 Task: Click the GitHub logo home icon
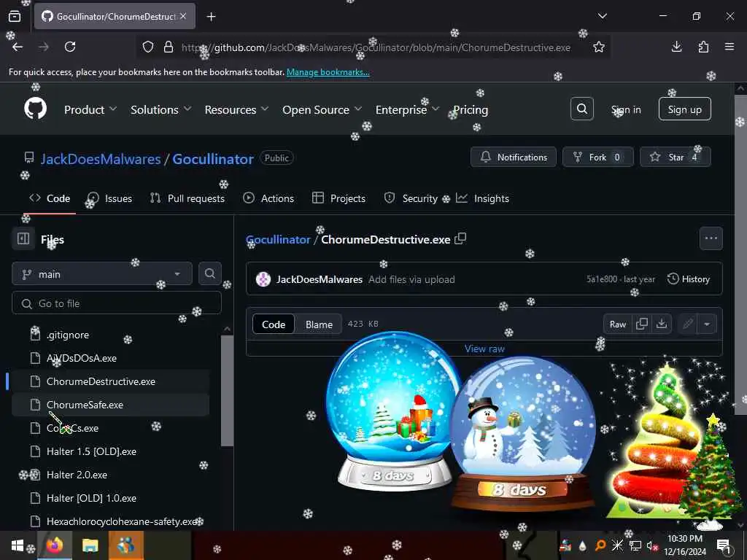(x=36, y=109)
